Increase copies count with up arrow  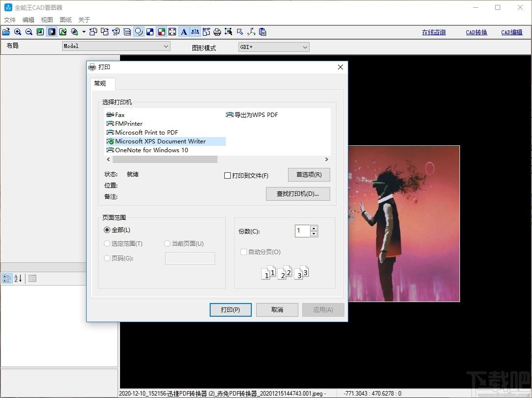coord(314,228)
